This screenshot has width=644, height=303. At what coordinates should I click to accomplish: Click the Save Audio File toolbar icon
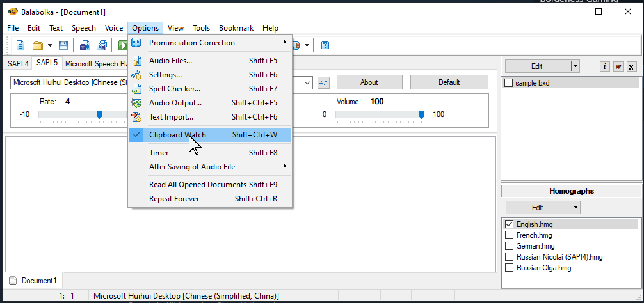pyautogui.click(x=85, y=45)
